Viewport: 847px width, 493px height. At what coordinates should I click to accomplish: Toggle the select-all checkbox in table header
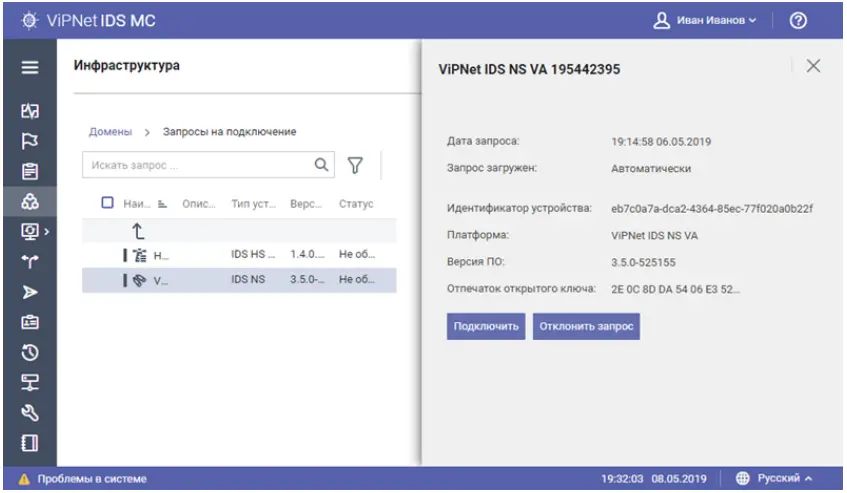(107, 203)
